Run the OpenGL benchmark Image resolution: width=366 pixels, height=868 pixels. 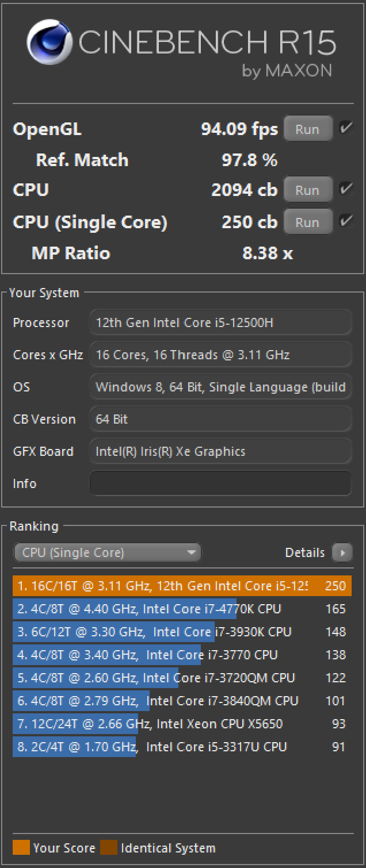[308, 129]
